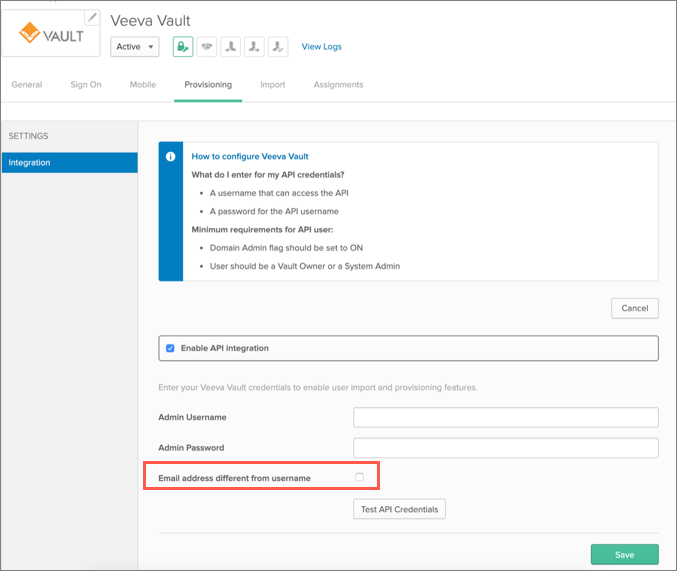Click the pencil edit icon on the logo
This screenshot has width=677, height=571.
coord(92,17)
